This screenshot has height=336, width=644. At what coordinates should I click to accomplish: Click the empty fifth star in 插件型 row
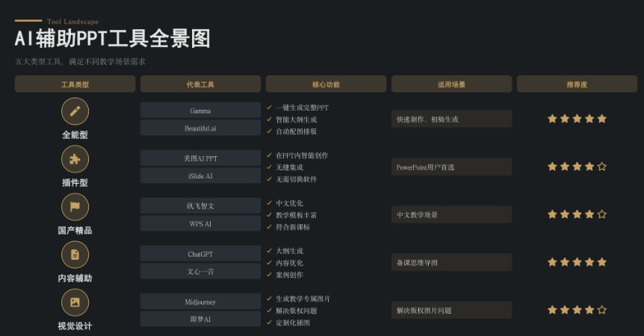point(602,167)
